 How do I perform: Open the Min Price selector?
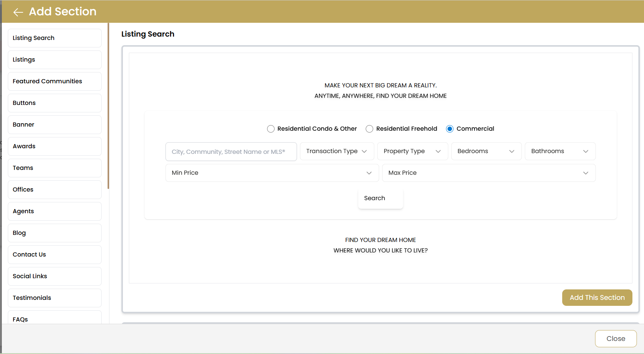click(x=272, y=173)
